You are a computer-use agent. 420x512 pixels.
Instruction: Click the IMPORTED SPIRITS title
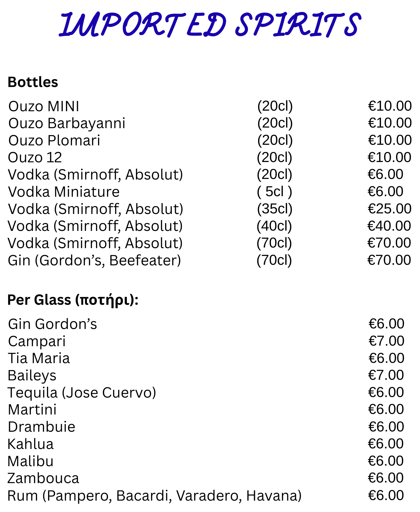210,25
